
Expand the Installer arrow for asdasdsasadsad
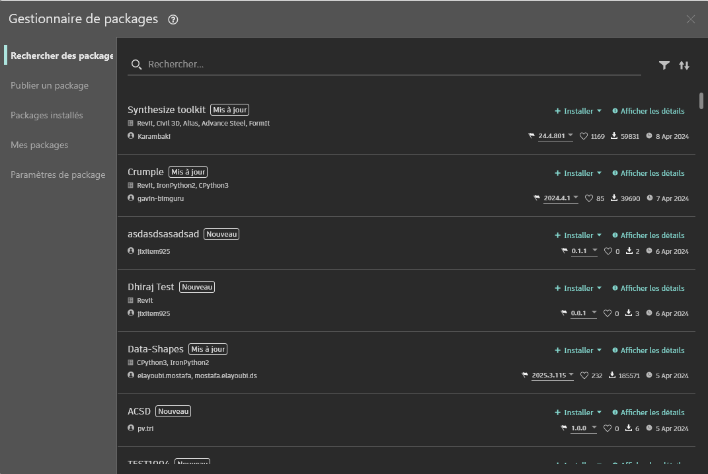pos(599,235)
